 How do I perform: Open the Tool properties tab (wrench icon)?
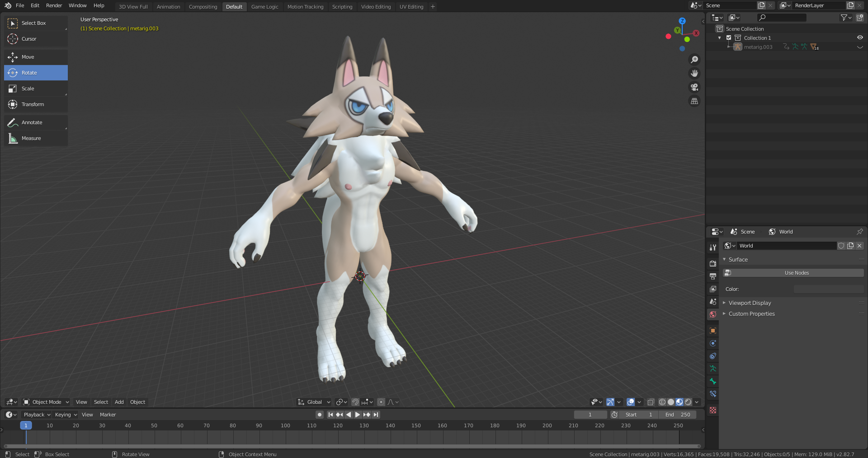pos(713,248)
